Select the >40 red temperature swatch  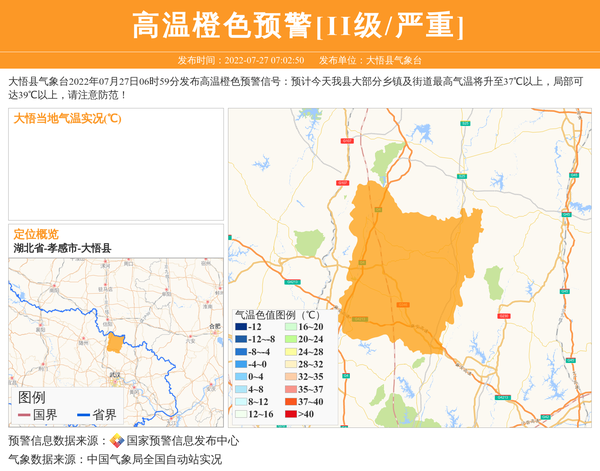coord(289,414)
